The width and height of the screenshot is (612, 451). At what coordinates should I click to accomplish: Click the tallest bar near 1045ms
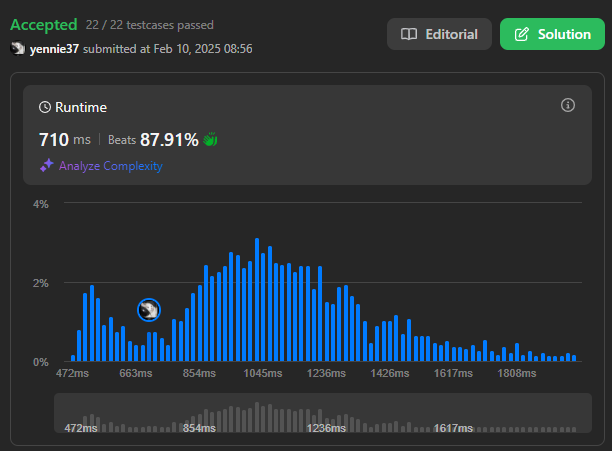pos(257,300)
